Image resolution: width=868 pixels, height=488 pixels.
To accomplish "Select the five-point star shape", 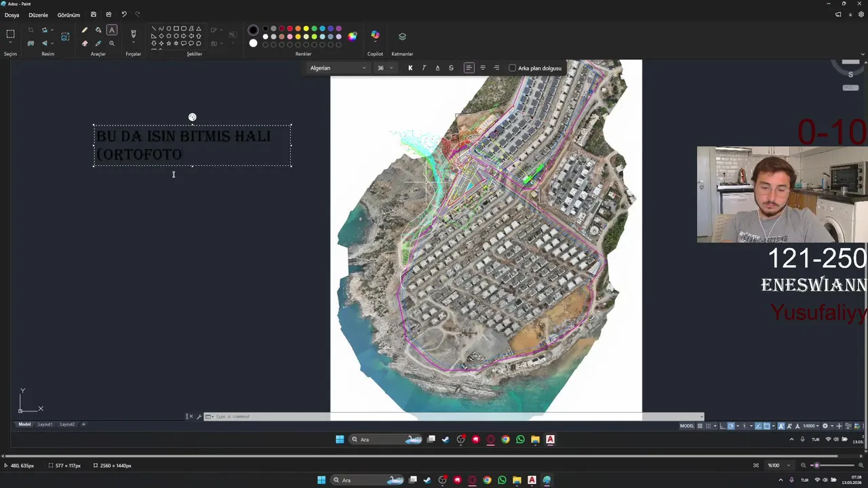I will coord(169,43).
